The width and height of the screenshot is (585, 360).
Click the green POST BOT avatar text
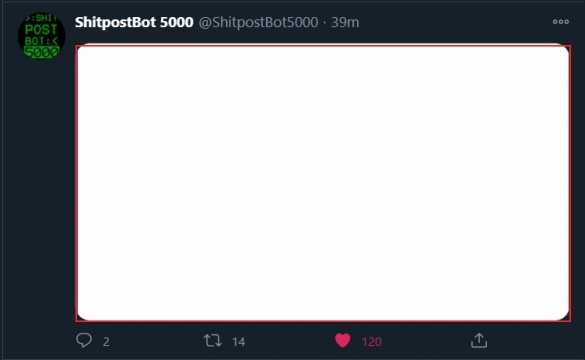(x=41, y=35)
